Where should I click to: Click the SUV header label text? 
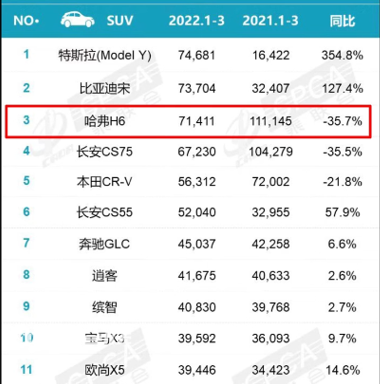coord(120,21)
